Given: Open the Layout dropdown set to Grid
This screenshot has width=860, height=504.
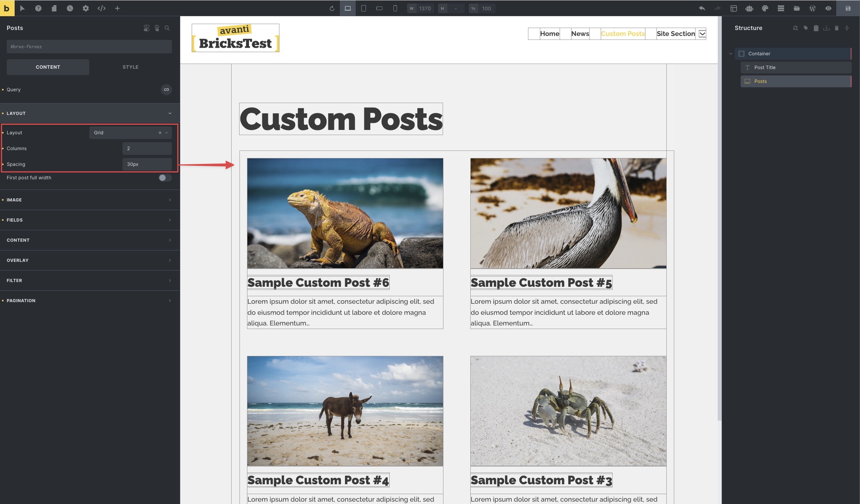Looking at the screenshot, I should (x=130, y=133).
